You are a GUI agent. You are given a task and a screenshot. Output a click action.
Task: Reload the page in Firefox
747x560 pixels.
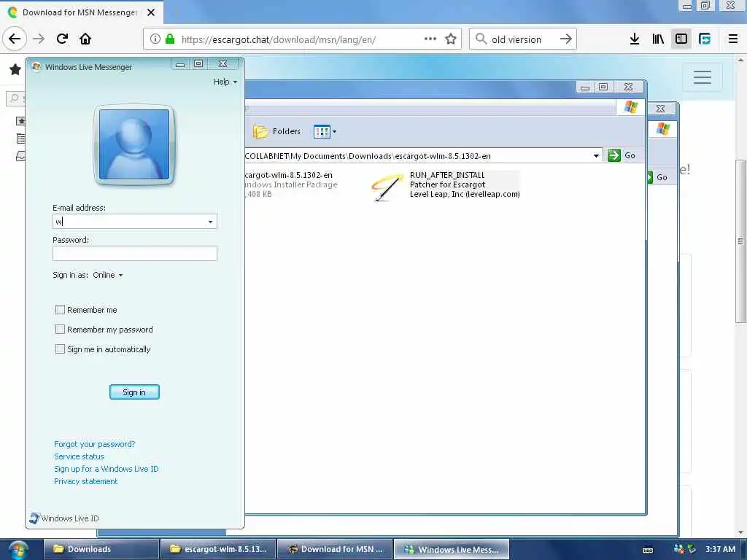coord(62,39)
